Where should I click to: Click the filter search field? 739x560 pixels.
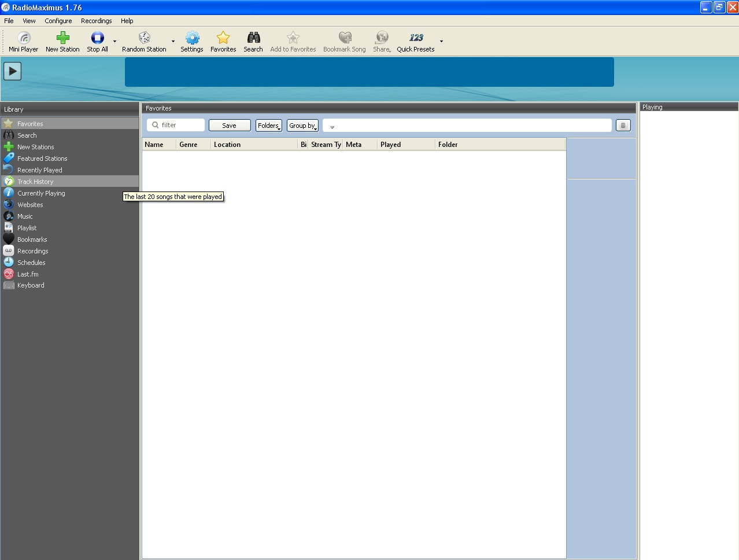(x=176, y=125)
